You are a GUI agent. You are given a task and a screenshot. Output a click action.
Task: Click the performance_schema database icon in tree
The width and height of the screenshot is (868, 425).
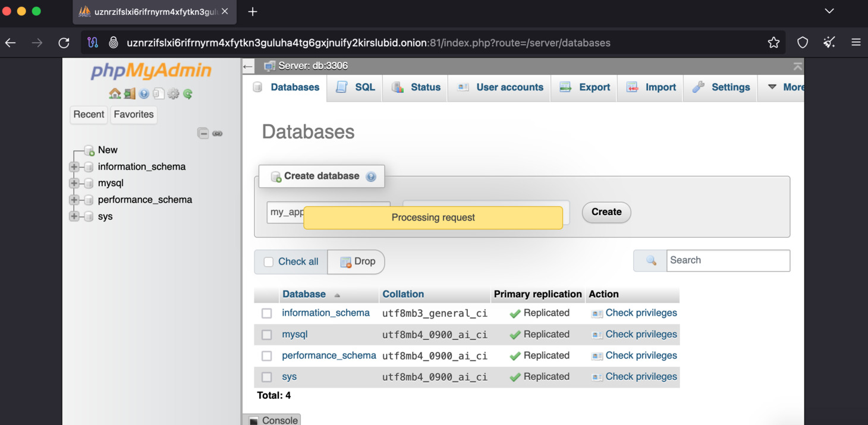[x=89, y=200]
